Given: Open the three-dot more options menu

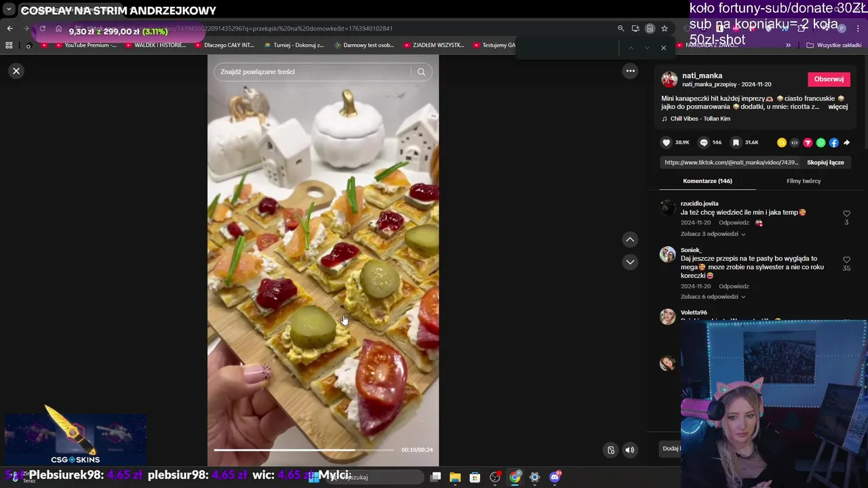Looking at the screenshot, I should click(x=630, y=71).
